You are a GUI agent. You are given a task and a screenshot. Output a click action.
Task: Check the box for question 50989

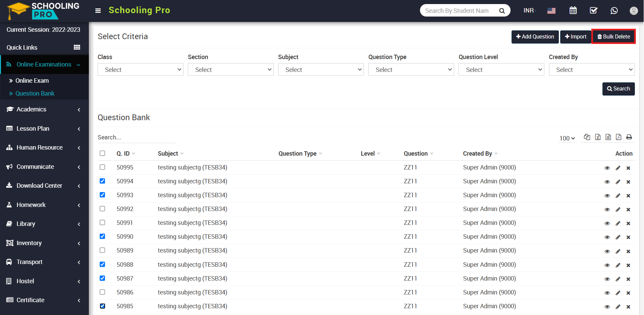(x=102, y=250)
